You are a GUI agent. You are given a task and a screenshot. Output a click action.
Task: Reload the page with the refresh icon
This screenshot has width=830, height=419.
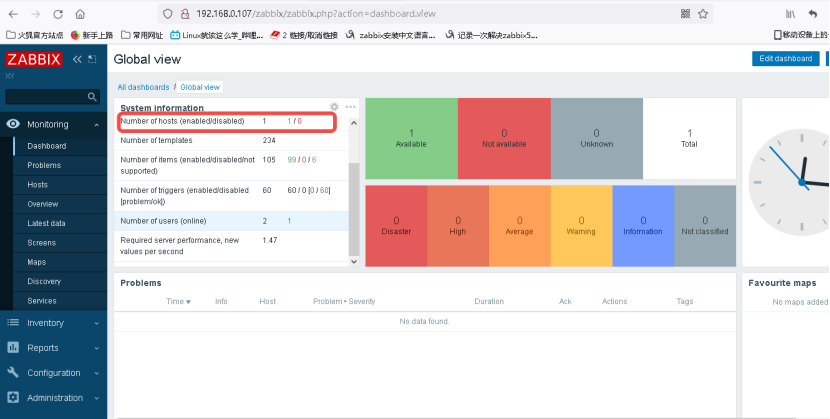coord(58,14)
